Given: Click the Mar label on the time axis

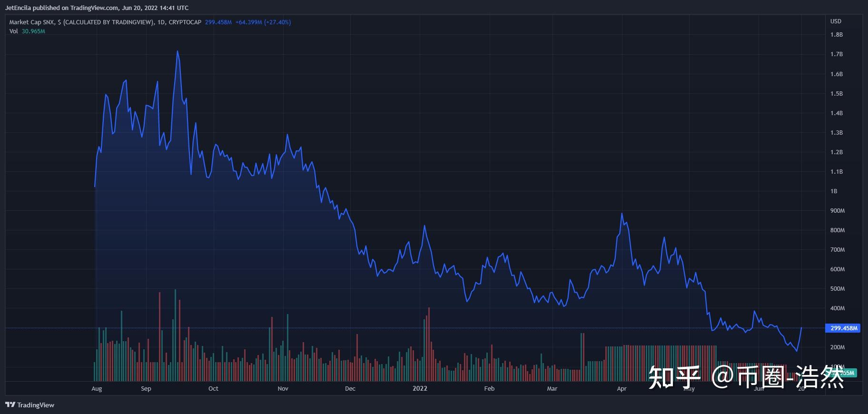Looking at the screenshot, I should pyautogui.click(x=552, y=389).
